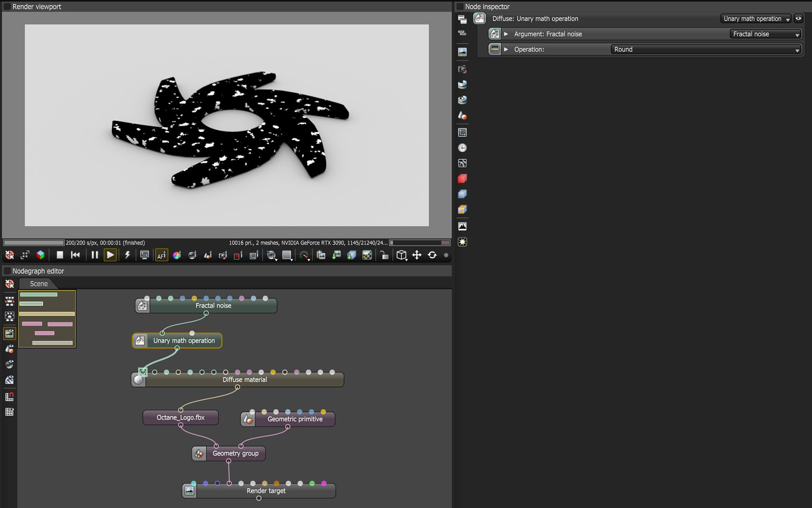The image size is (812, 508).
Task: Switch to the Scene tab
Action: pos(39,284)
